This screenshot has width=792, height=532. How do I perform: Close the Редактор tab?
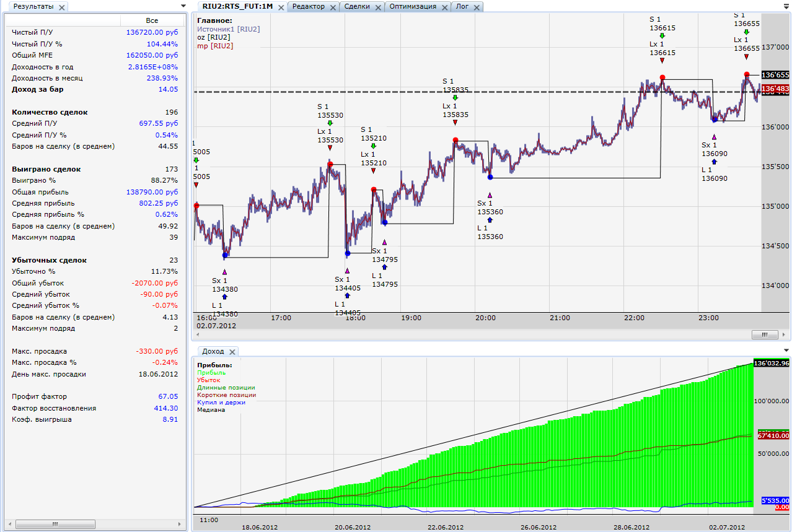click(x=333, y=7)
